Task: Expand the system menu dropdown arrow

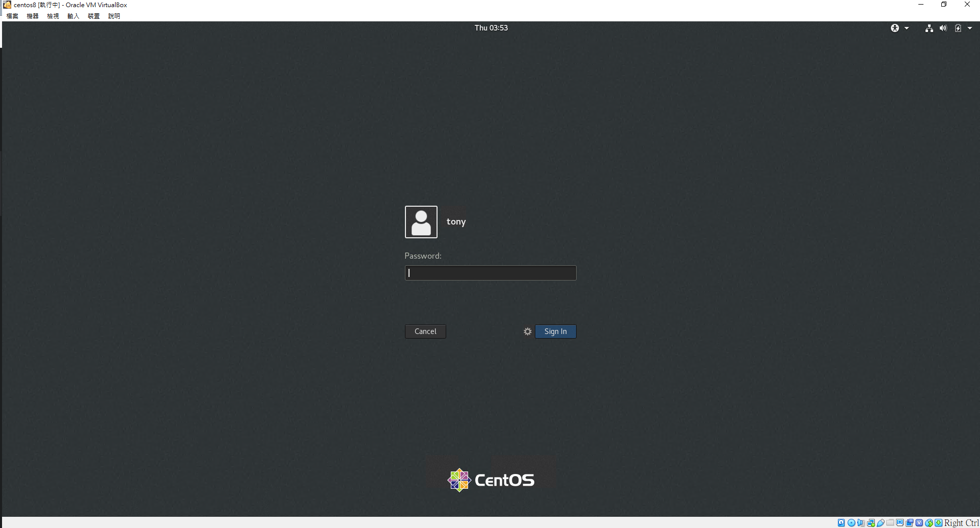Action: pos(970,28)
